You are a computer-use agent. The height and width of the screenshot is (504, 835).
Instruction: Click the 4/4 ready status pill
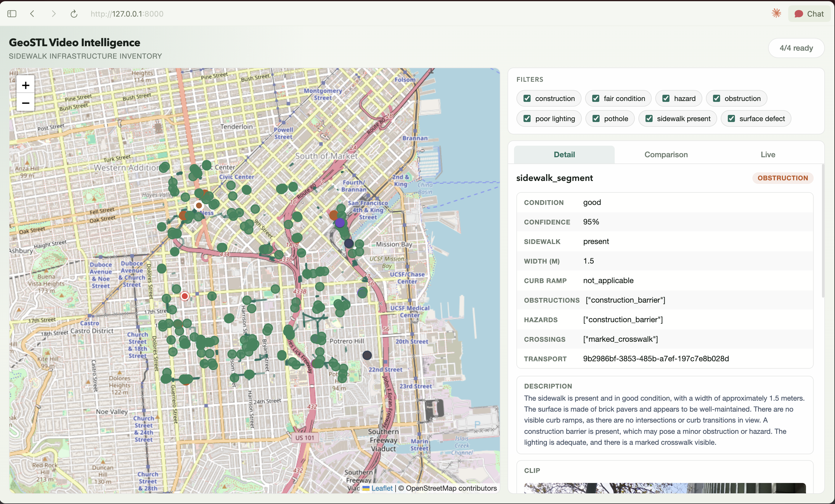click(796, 48)
